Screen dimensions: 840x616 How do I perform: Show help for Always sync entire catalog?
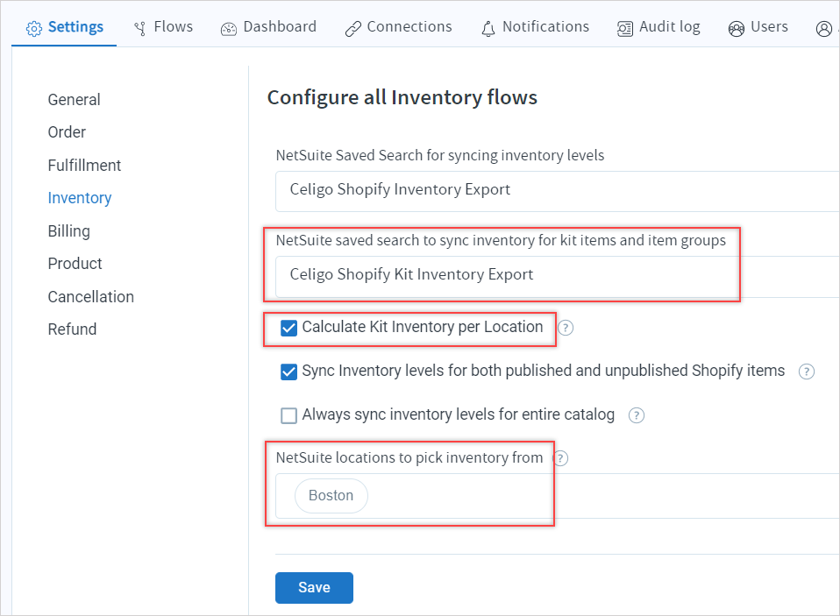pyautogui.click(x=637, y=415)
